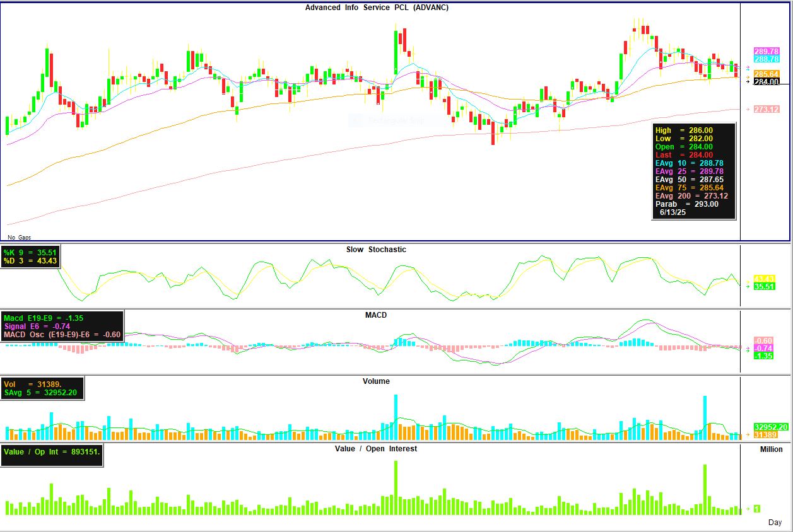Click the magenta 289.78 price-axis tag
The height and width of the screenshot is (532, 793).
pyautogui.click(x=767, y=51)
